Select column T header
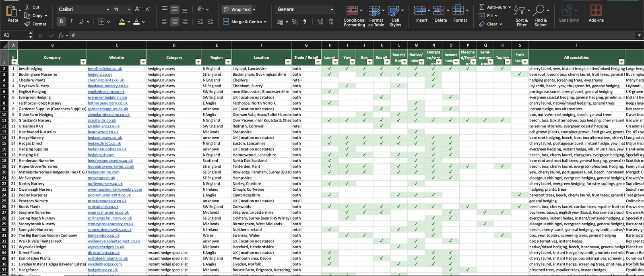Image resolution: width=644 pixels, height=276 pixels. pyautogui.click(x=576, y=45)
